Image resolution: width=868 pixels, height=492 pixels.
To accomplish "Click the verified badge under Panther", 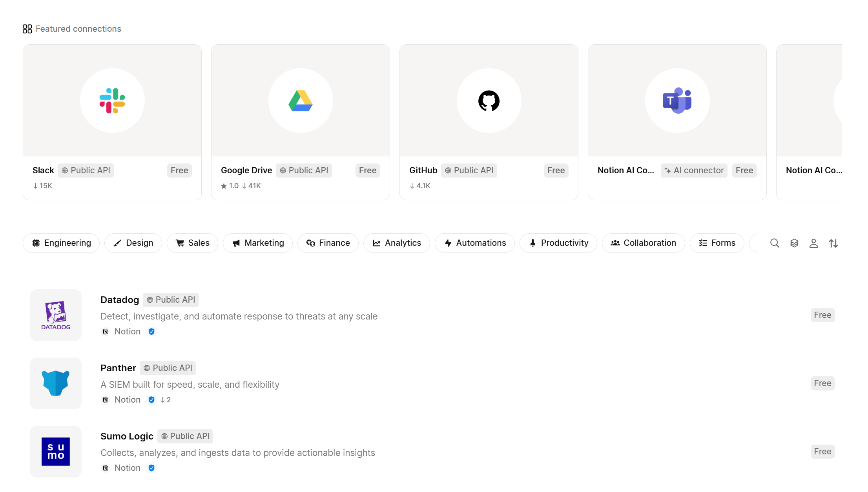I will coord(151,400).
